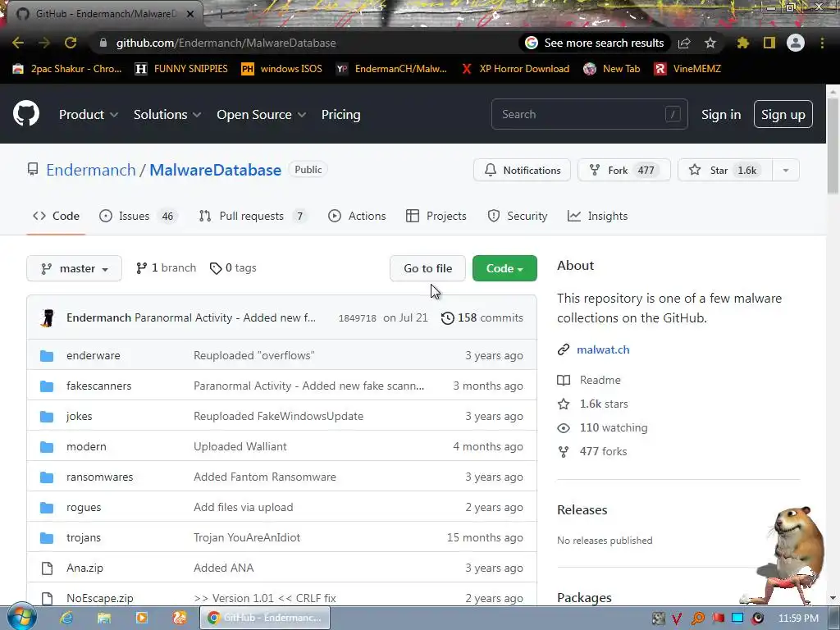Reload the page with refresh icon

pos(71,43)
